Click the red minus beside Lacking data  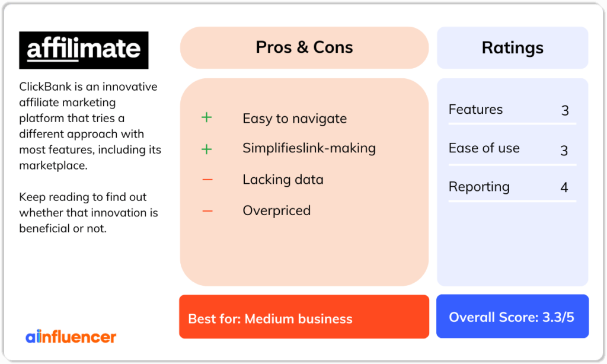pyautogui.click(x=207, y=180)
